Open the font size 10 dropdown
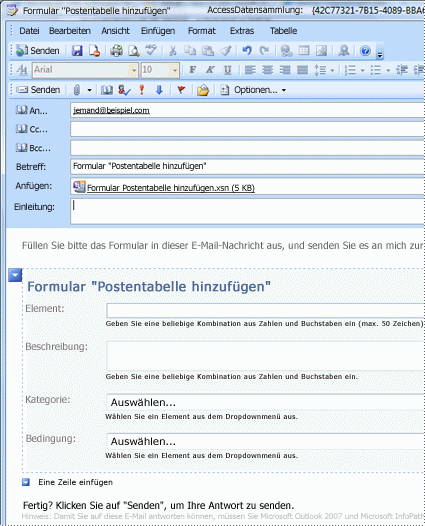This screenshot has width=425, height=526. (175, 70)
